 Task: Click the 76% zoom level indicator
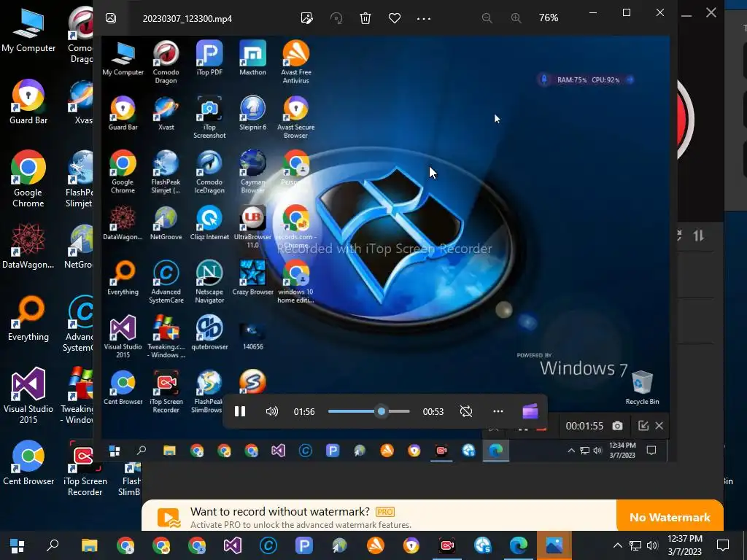(549, 17)
